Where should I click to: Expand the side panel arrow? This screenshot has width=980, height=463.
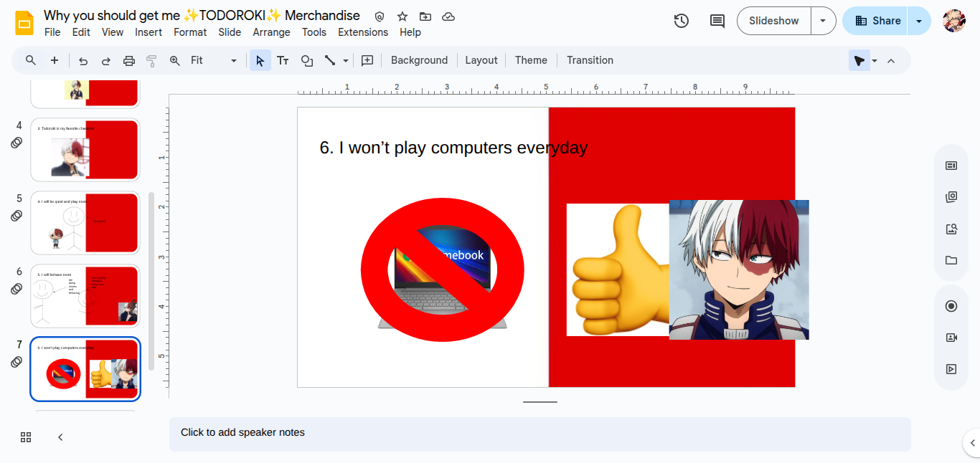tap(973, 441)
